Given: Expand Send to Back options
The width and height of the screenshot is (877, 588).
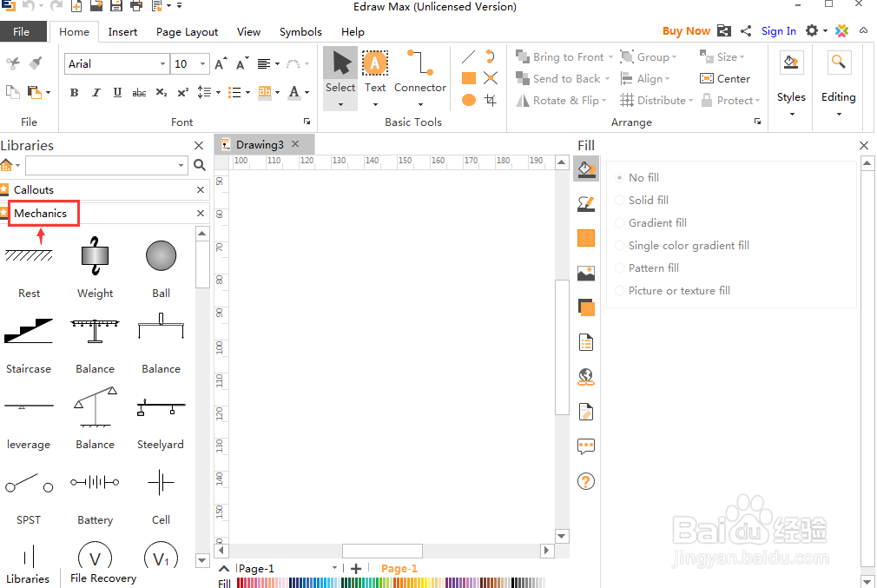Looking at the screenshot, I should point(607,79).
